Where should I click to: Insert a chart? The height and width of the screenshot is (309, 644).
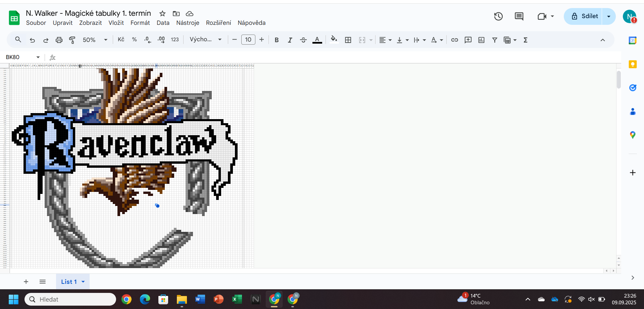coord(481,40)
